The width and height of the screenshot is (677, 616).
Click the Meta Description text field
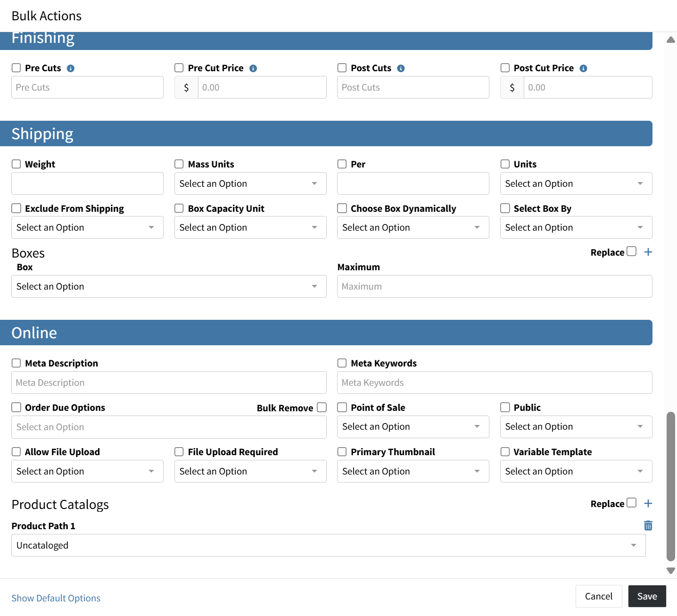pos(169,383)
